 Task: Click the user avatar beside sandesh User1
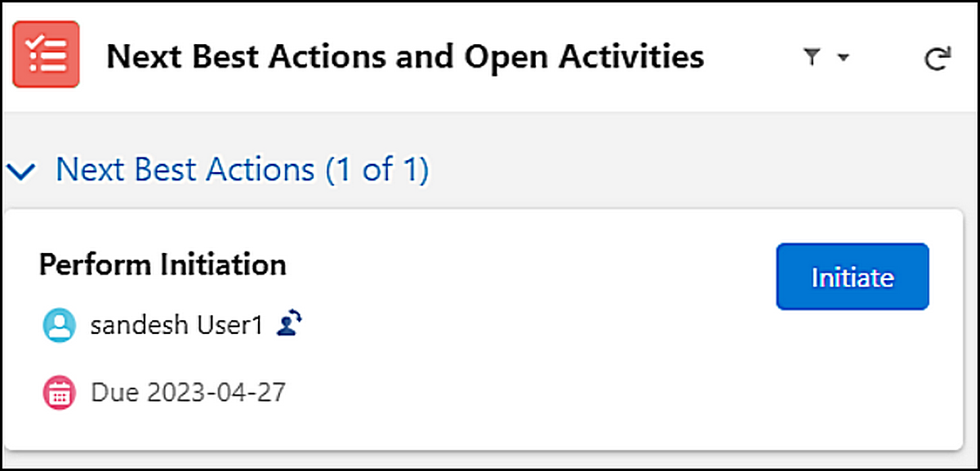click(59, 326)
